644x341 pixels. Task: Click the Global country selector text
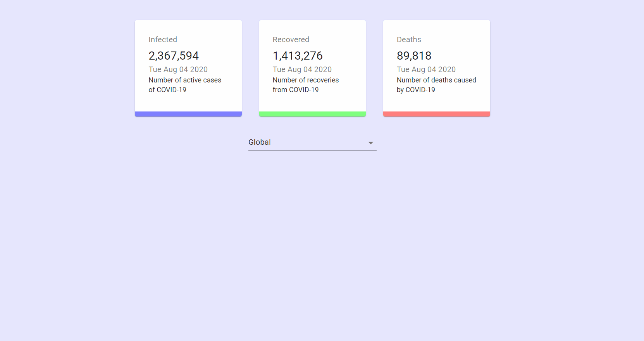coord(260,142)
